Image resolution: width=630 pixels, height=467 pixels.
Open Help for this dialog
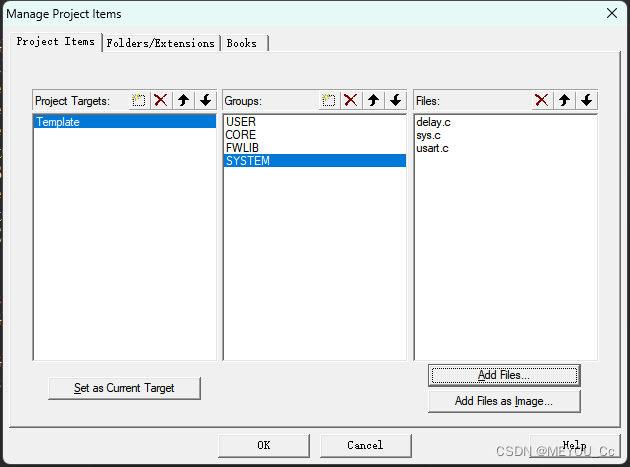click(575, 445)
